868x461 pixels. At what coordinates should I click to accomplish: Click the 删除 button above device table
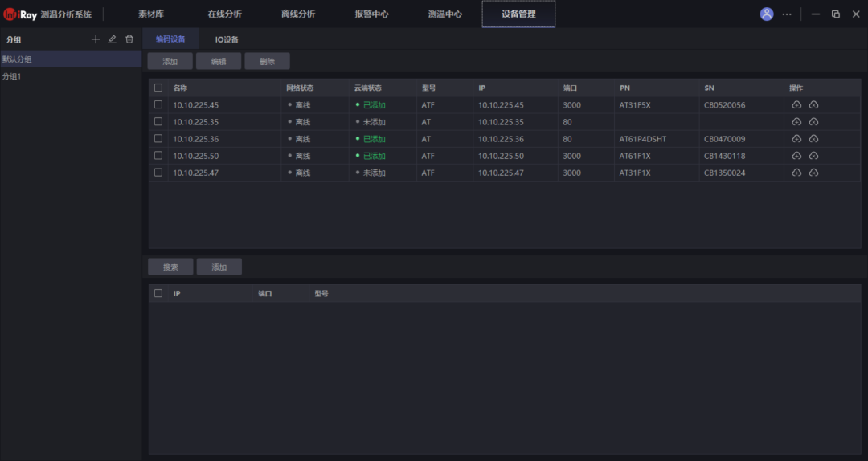pos(267,61)
